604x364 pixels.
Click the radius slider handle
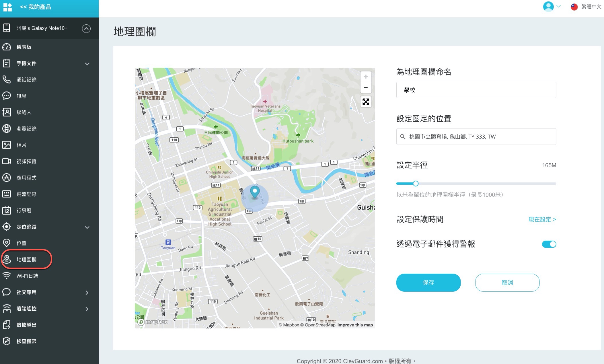tap(416, 184)
